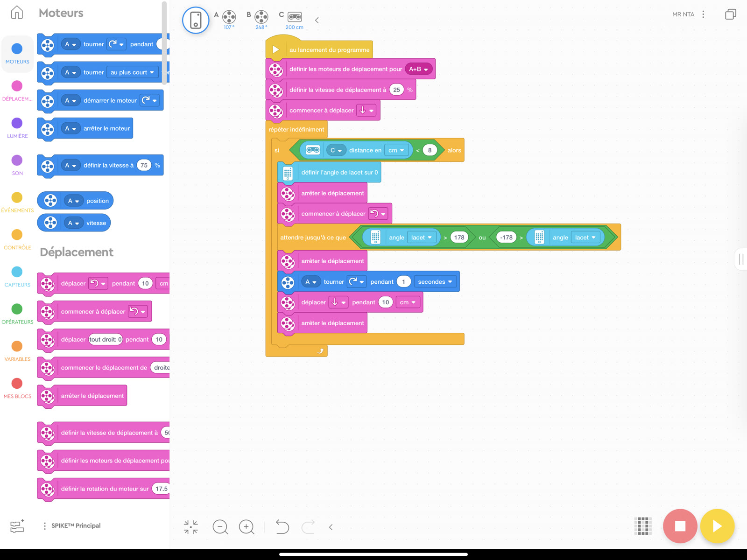The width and height of the screenshot is (747, 560).
Task: Edit the 178 angle comparison value
Action: point(459,238)
